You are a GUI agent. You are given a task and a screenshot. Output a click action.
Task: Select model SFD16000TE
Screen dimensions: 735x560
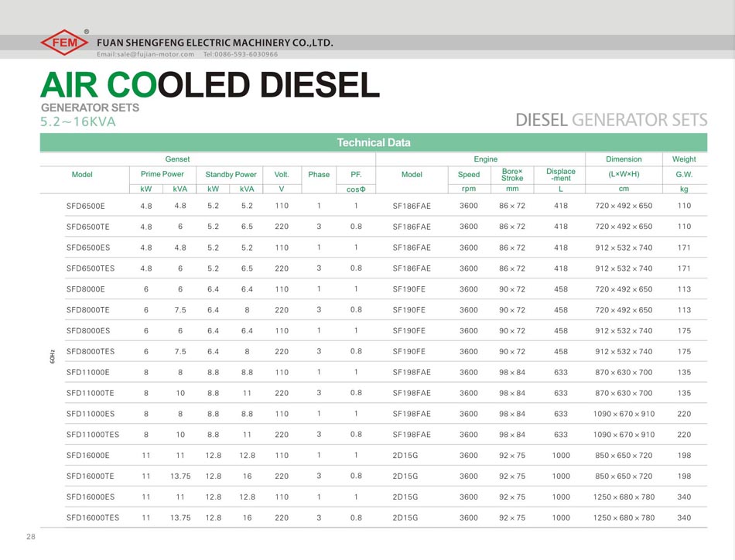(90, 476)
